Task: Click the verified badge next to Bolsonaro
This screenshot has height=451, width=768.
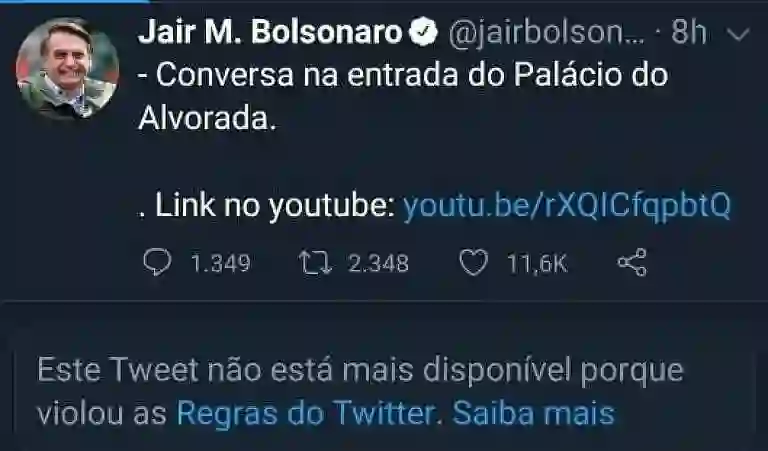Action: (x=423, y=32)
